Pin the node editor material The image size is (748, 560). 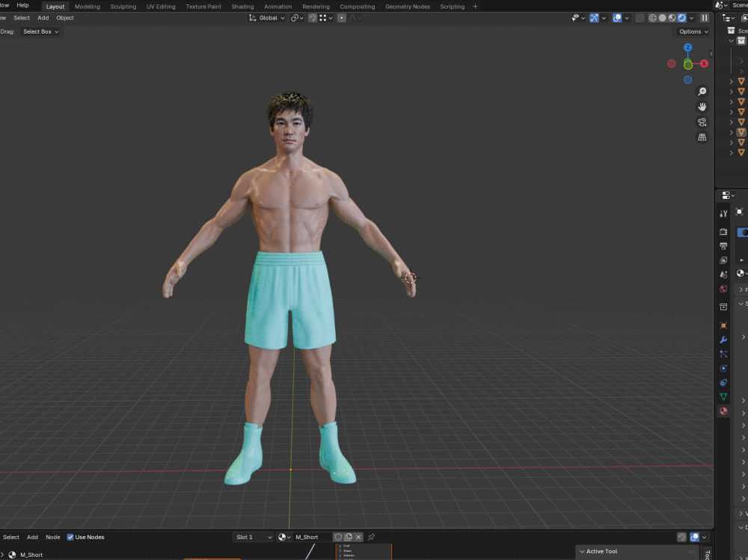point(371,537)
